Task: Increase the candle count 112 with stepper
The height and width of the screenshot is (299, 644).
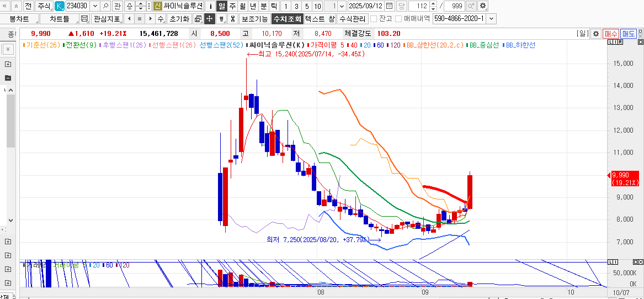Action: 433,4
